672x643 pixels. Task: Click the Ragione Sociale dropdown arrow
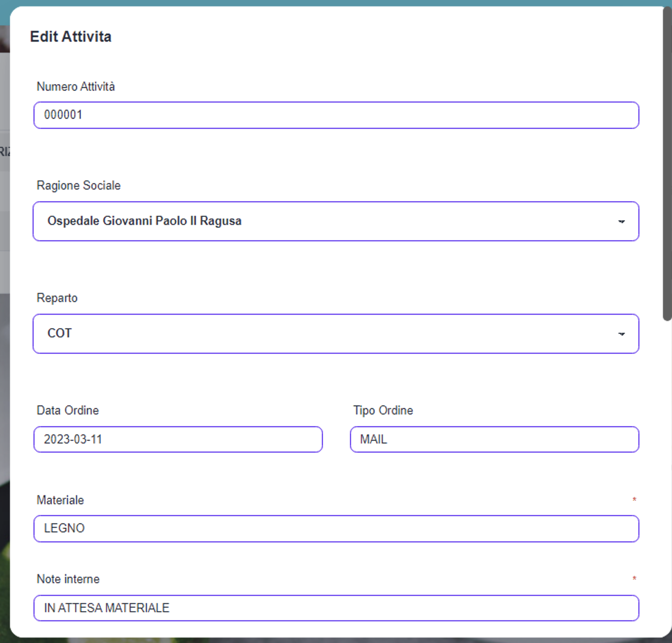click(x=621, y=221)
